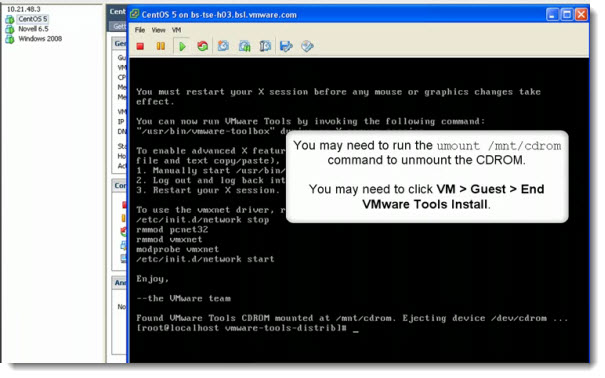
Task: Open the File menu in console window
Action: pyautogui.click(x=140, y=30)
